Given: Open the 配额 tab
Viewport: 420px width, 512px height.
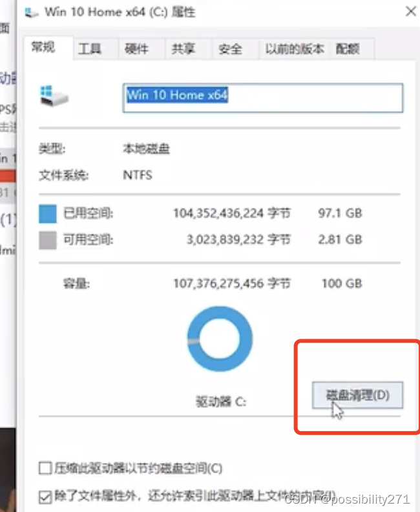Looking at the screenshot, I should pyautogui.click(x=352, y=49).
